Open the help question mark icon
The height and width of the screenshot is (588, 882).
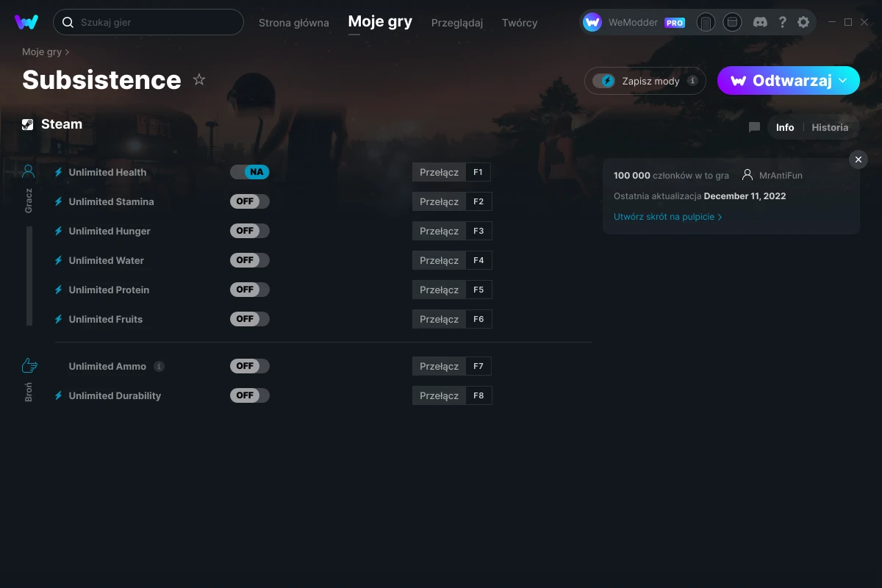click(783, 22)
